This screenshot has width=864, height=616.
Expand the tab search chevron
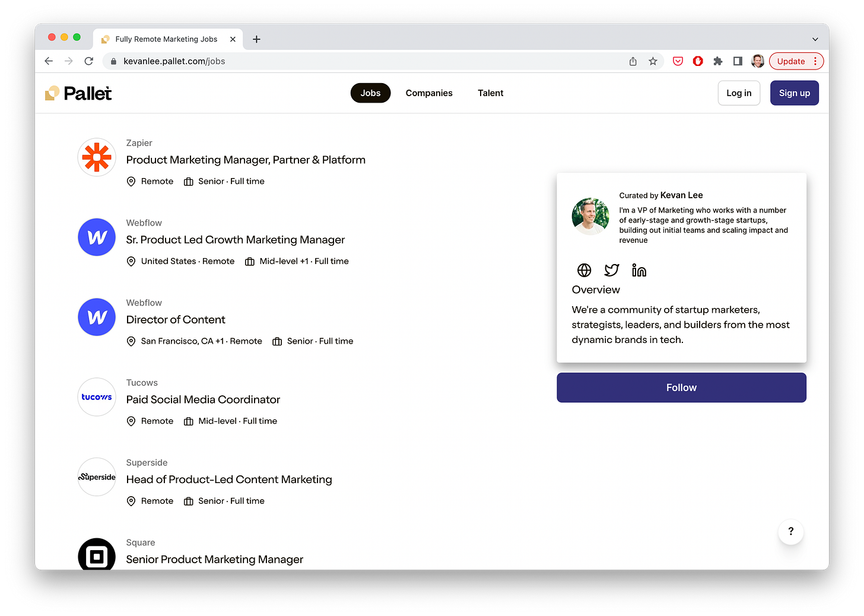tap(815, 39)
